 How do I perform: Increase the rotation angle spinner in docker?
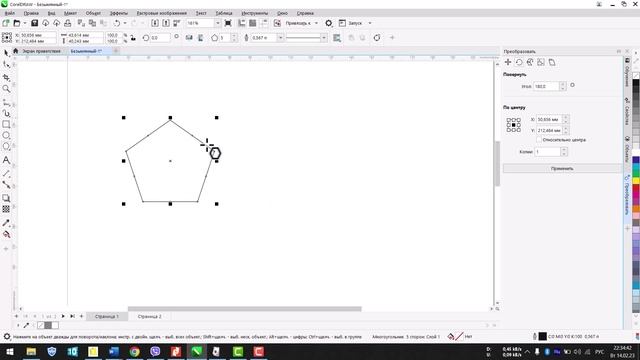point(563,84)
